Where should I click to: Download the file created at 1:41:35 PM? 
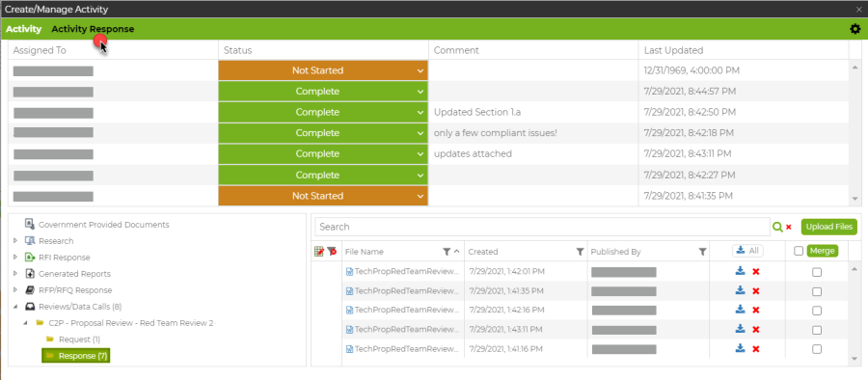click(x=740, y=291)
